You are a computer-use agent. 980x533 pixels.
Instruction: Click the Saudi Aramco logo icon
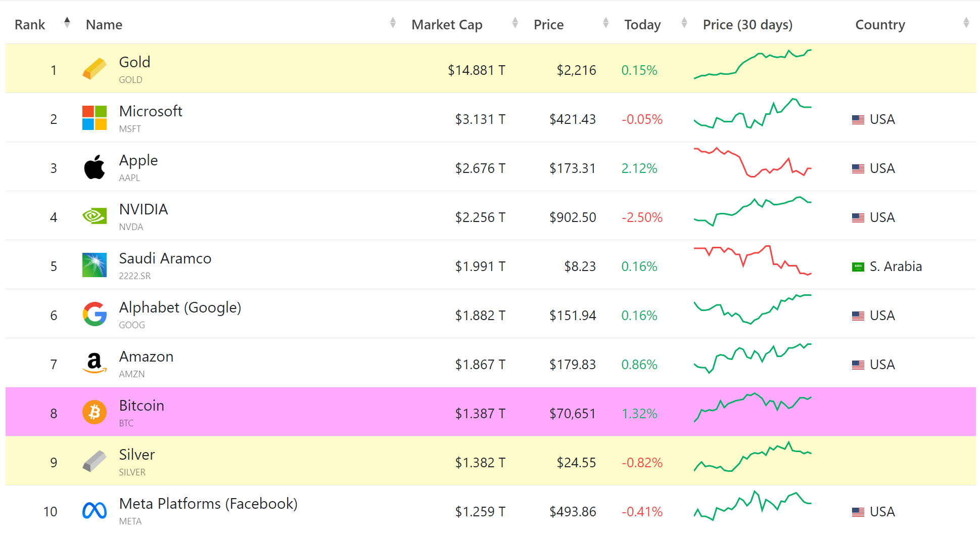pyautogui.click(x=95, y=265)
